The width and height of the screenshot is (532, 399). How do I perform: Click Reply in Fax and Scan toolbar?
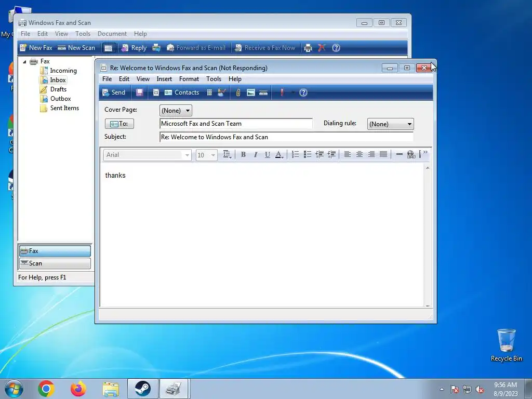(x=135, y=48)
